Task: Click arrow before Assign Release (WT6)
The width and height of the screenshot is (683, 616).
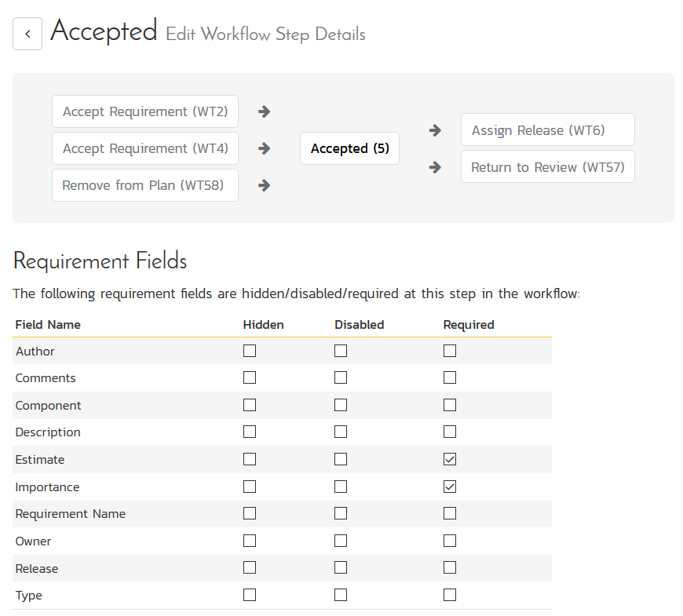Action: coord(435,130)
